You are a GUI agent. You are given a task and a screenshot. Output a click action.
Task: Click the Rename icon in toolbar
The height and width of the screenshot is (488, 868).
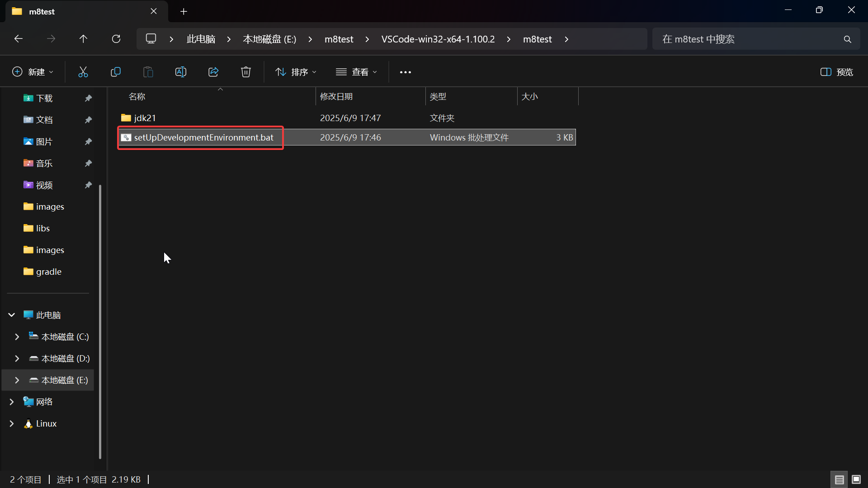coord(181,72)
